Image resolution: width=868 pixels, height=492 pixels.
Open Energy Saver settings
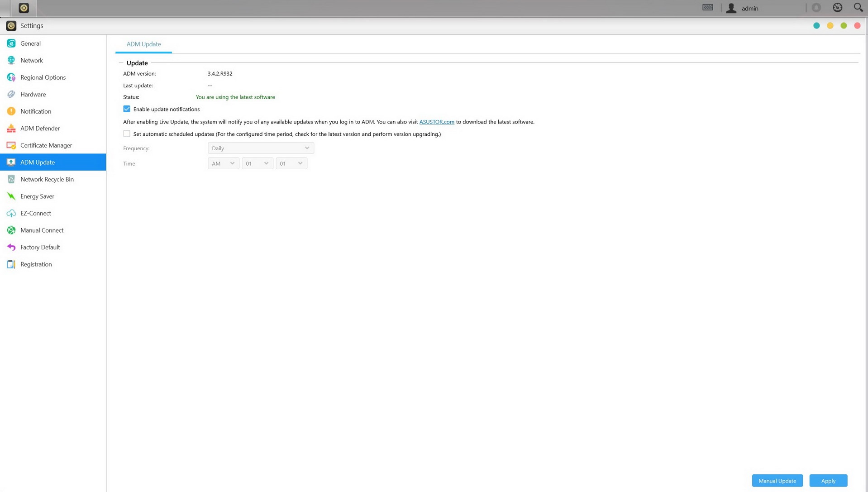coord(53,196)
